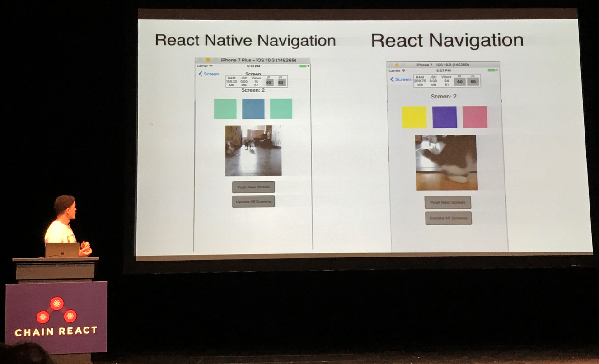The image size is (599, 364).
Task: Click the Views readout in iPhone 7 Plus monitor
Action: click(x=256, y=81)
